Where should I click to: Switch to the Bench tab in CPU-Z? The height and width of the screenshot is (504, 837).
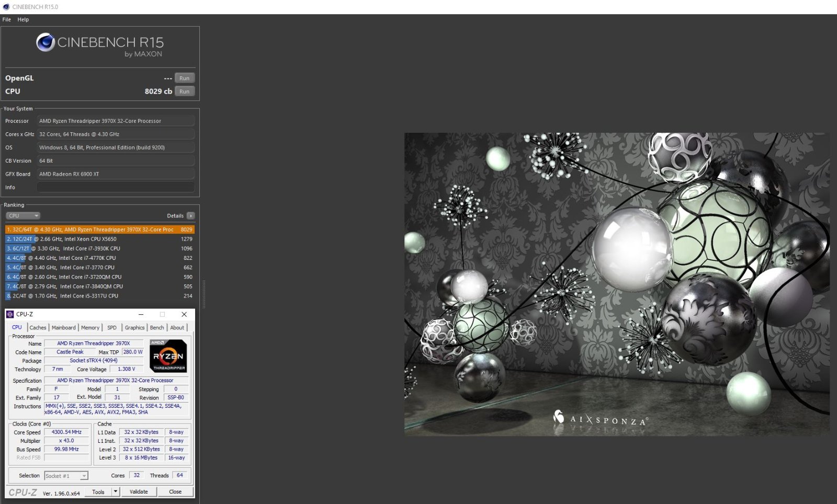(157, 328)
